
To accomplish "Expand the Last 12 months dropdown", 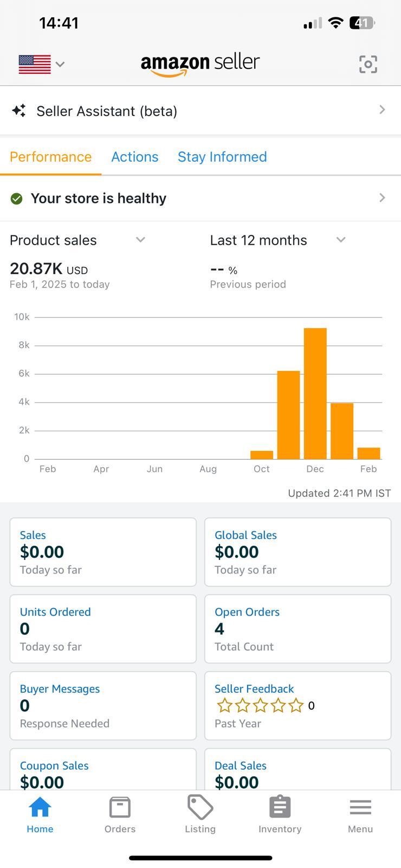I will (x=341, y=240).
